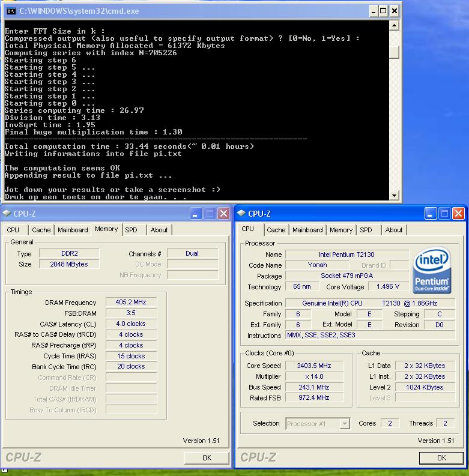This screenshot has width=469, height=476.
Task: Click cmd scrollbar down arrow
Action: pos(394,195)
